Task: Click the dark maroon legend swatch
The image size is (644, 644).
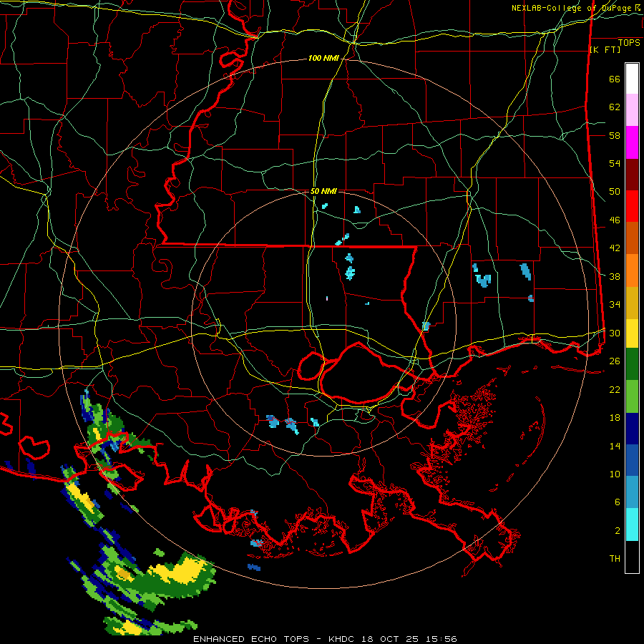Action: (632, 175)
